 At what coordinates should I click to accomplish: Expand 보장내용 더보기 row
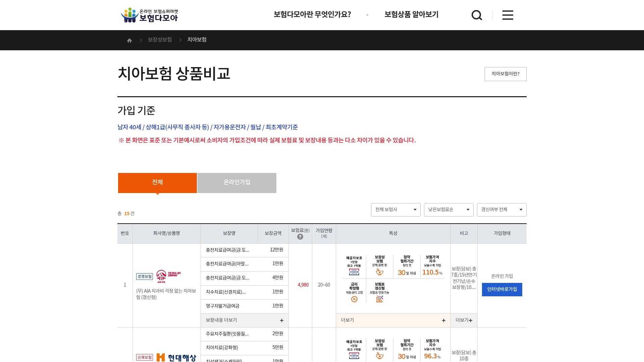click(245, 320)
